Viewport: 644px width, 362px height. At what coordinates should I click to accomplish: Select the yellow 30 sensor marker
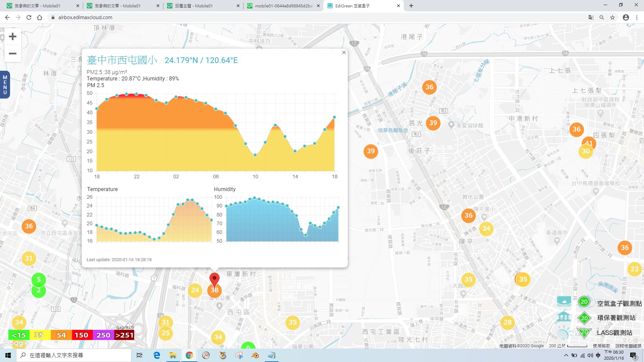586,151
